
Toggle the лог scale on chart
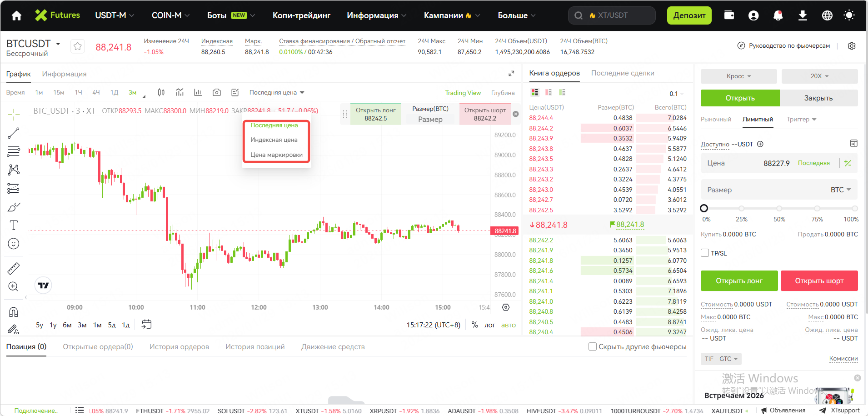489,325
